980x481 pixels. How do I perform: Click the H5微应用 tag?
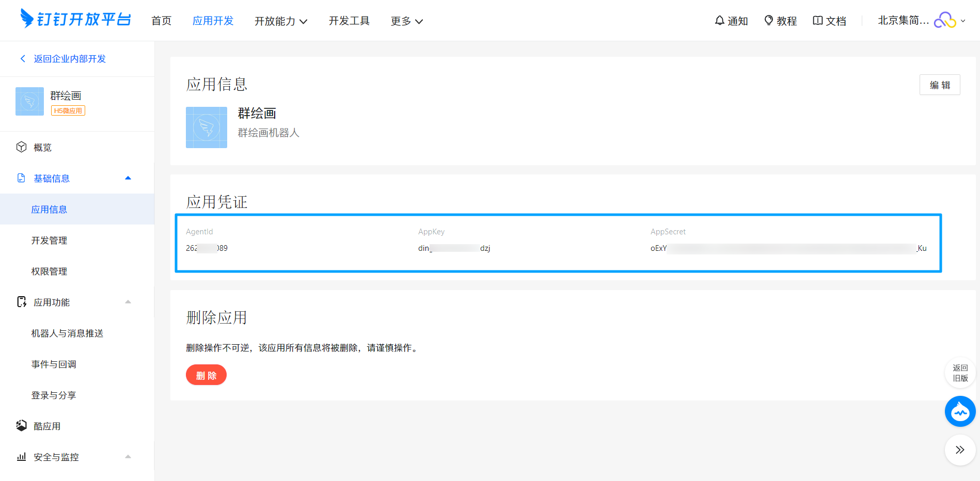click(68, 110)
